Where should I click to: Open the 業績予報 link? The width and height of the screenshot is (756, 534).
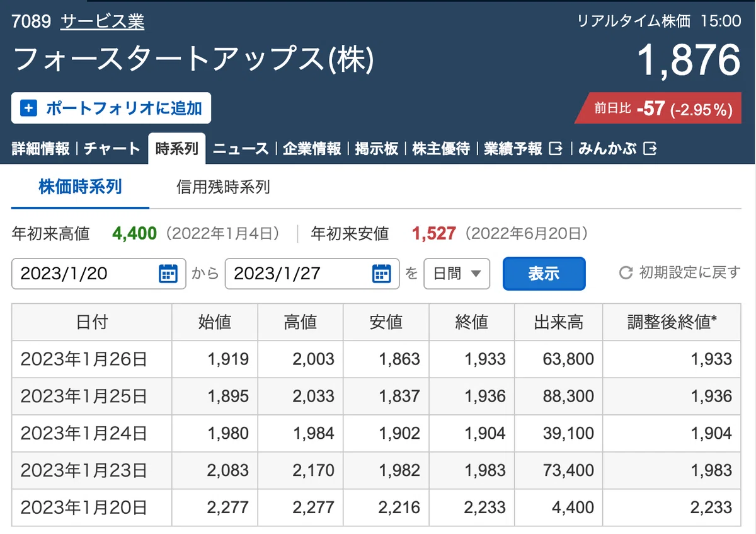tap(513, 149)
